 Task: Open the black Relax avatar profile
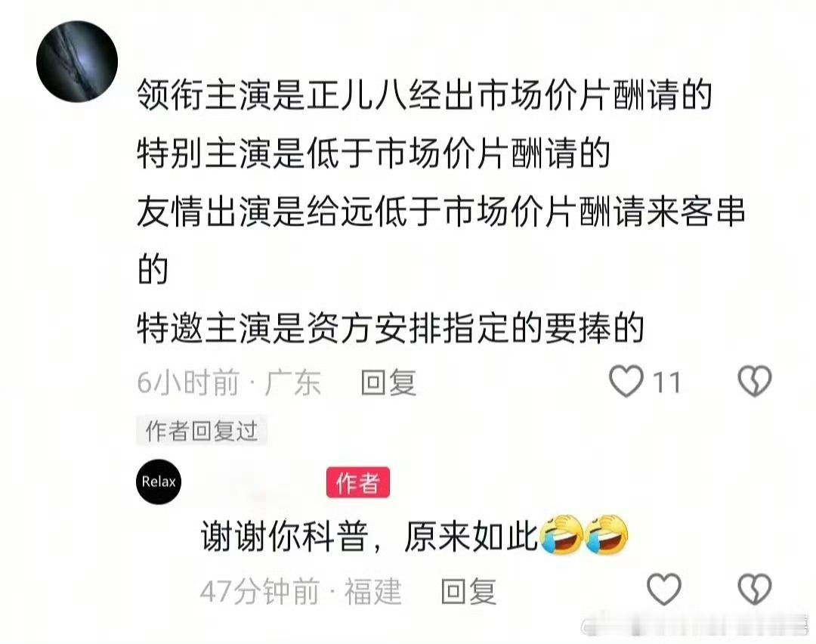(159, 481)
